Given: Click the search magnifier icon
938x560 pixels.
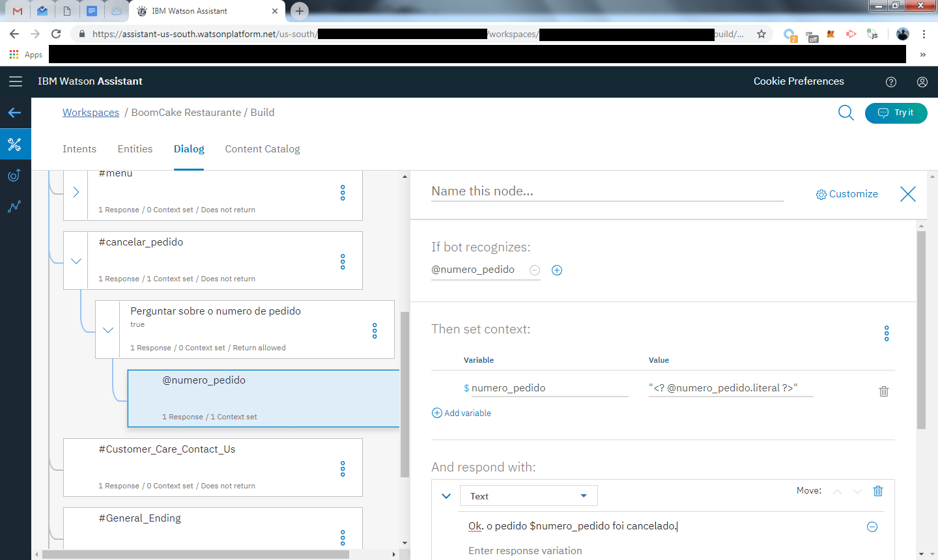Looking at the screenshot, I should (x=846, y=113).
